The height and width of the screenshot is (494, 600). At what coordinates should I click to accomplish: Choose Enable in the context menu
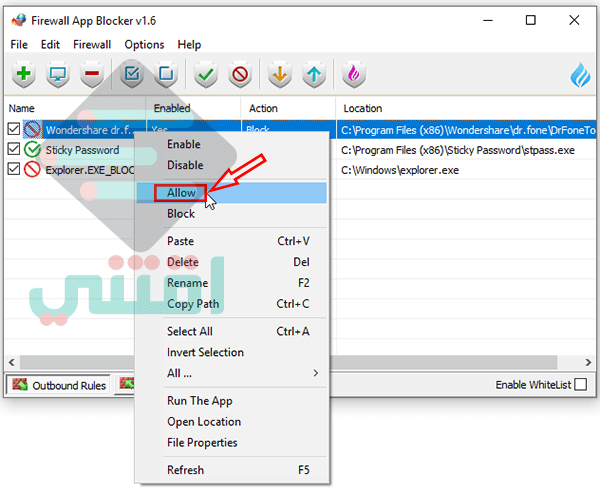click(x=232, y=144)
